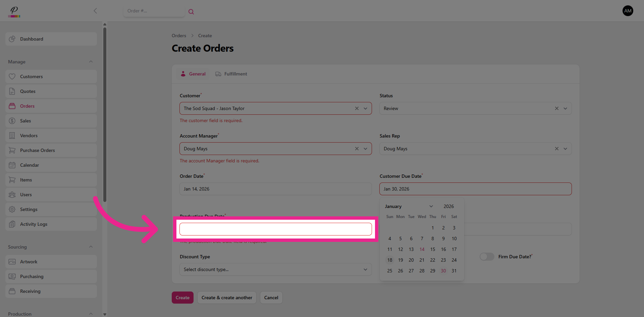
Task: Open the January month selector
Action: (x=409, y=206)
